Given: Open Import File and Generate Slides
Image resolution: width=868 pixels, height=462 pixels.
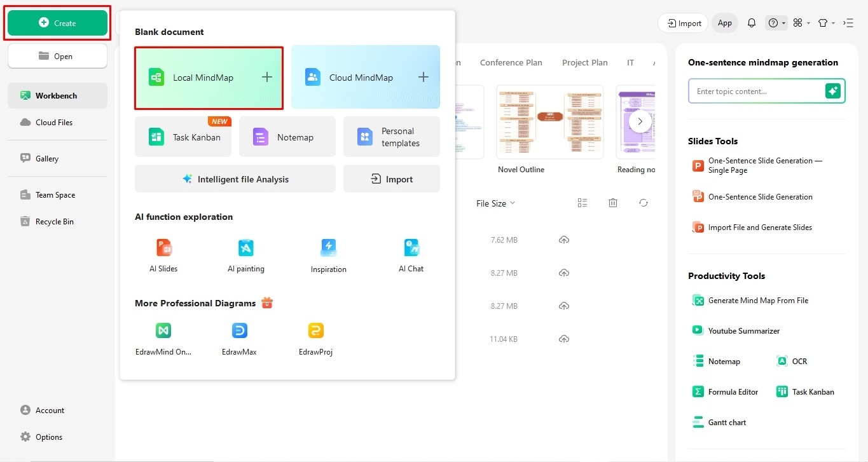Looking at the screenshot, I should tap(752, 227).
